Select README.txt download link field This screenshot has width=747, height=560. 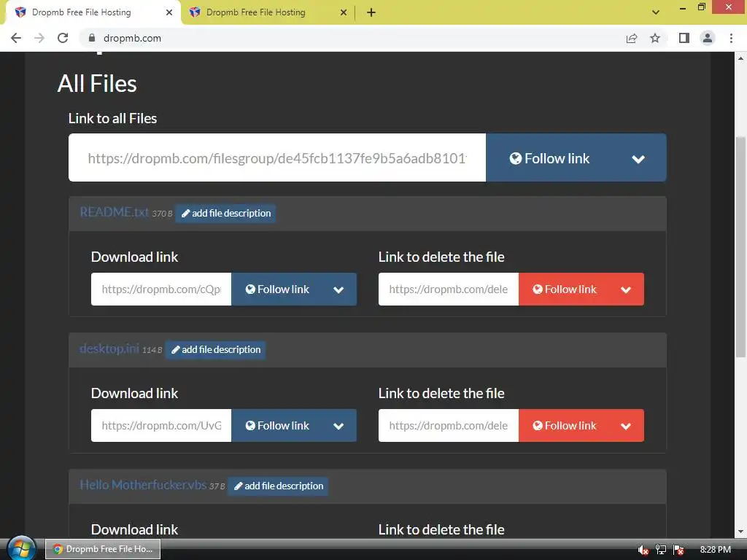161,289
